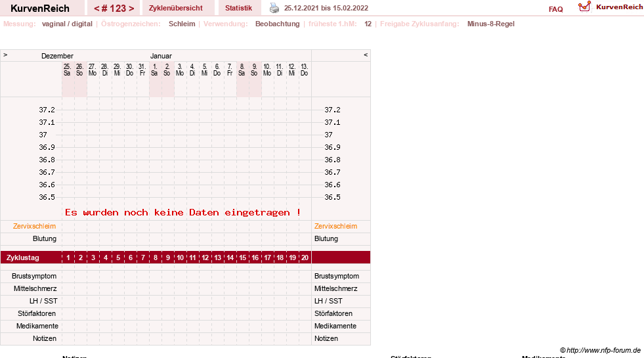This screenshot has width=644, height=358.
Task: Select cycle day 1 in Zyklustag row
Action: 68,257
